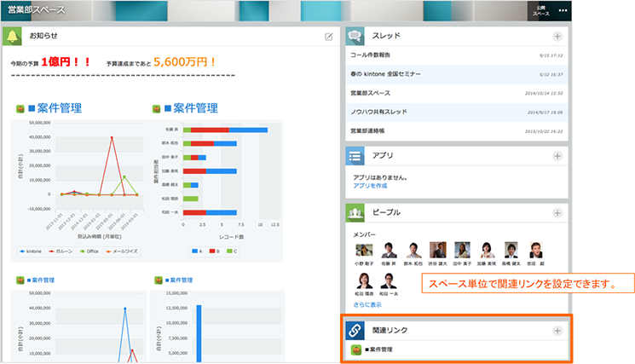This screenshot has width=635, height=364.
Task: Open small 案件管理 link above lower-right chart
Action: click(179, 280)
